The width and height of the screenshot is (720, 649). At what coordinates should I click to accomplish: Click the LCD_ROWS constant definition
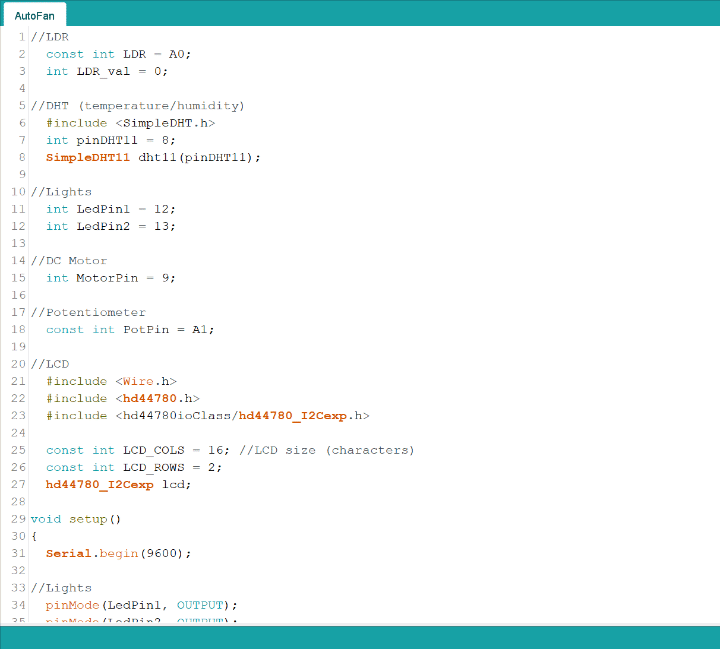134,467
